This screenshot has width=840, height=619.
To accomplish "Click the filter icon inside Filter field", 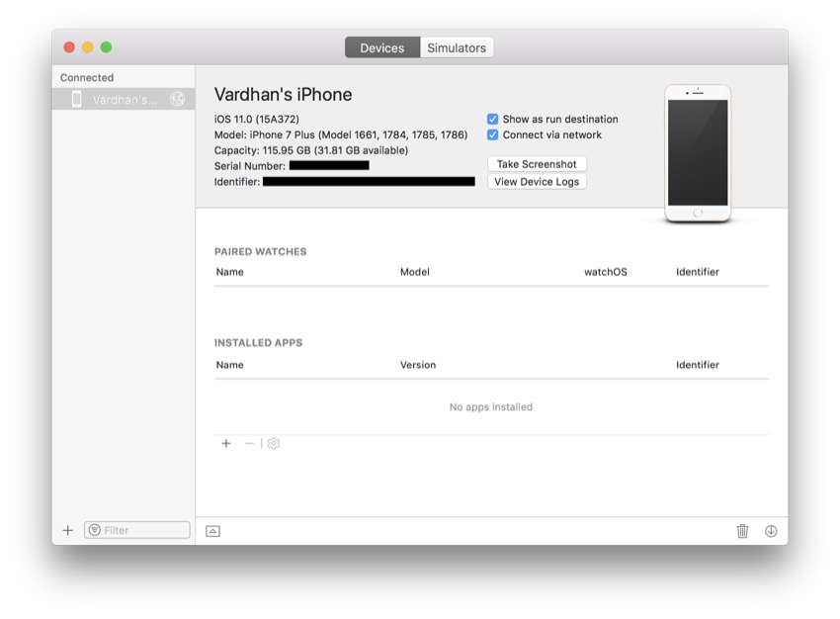I will [94, 530].
